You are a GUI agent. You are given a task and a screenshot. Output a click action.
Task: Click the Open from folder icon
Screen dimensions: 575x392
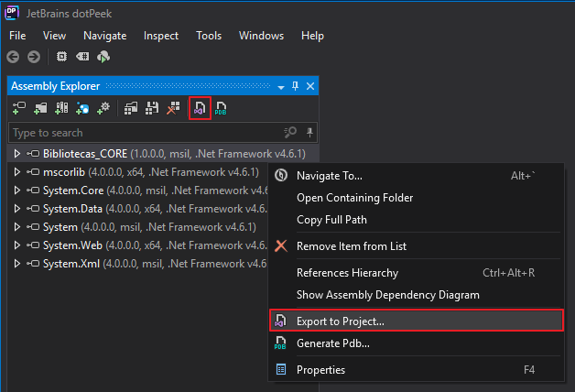(x=40, y=108)
